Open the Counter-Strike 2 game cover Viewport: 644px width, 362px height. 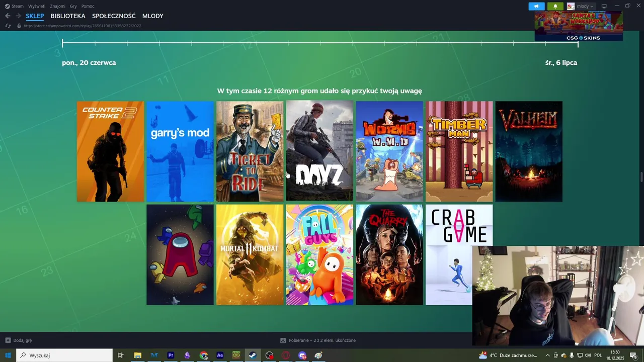(110, 151)
